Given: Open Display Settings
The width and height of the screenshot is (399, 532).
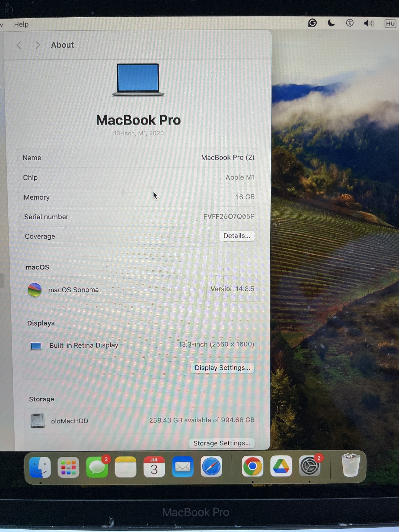Looking at the screenshot, I should 223,368.
